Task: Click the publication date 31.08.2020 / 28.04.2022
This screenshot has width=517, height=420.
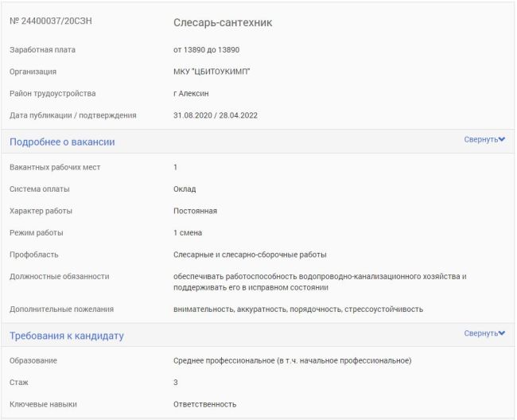Action: pyautogui.click(x=216, y=115)
